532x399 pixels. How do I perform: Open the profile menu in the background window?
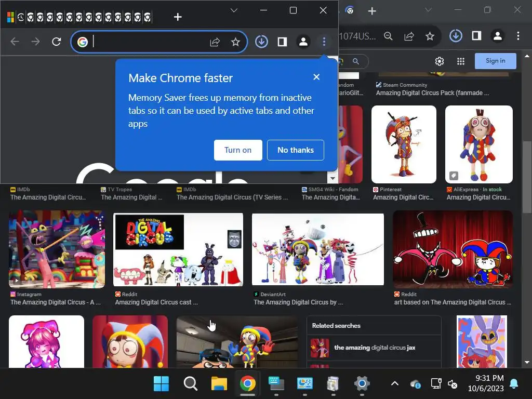tap(498, 36)
